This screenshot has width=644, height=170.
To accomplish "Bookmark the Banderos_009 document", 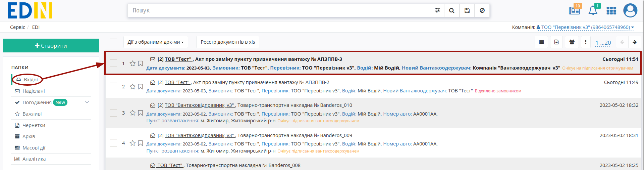I will [141, 143].
